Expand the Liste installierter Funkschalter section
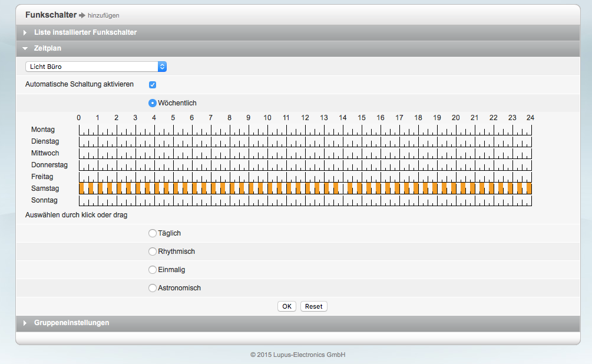This screenshot has height=364, width=592. (x=85, y=32)
